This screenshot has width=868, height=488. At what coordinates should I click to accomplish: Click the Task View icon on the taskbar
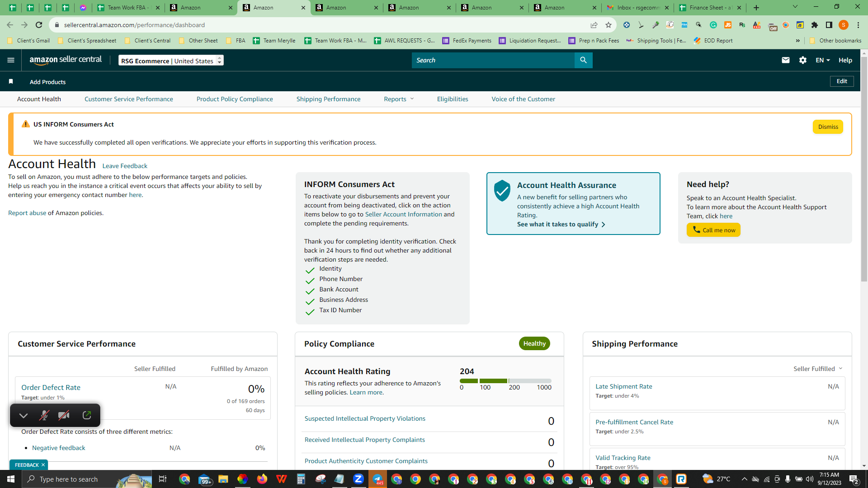pos(163,479)
